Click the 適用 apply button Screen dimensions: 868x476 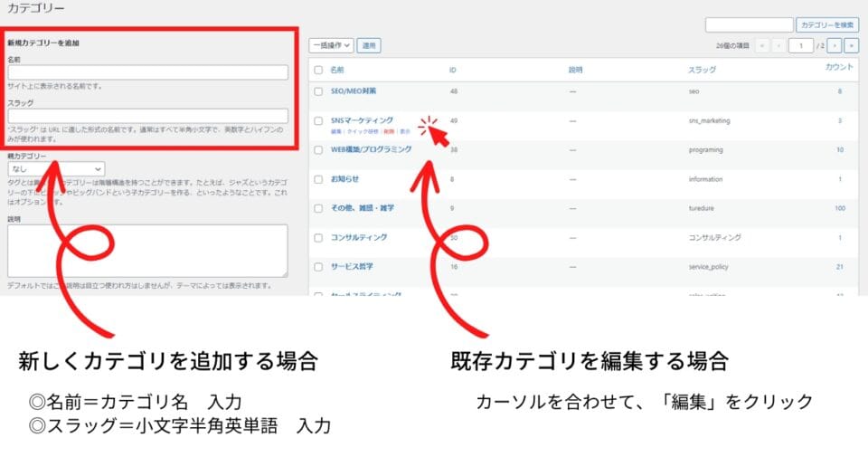click(x=369, y=45)
